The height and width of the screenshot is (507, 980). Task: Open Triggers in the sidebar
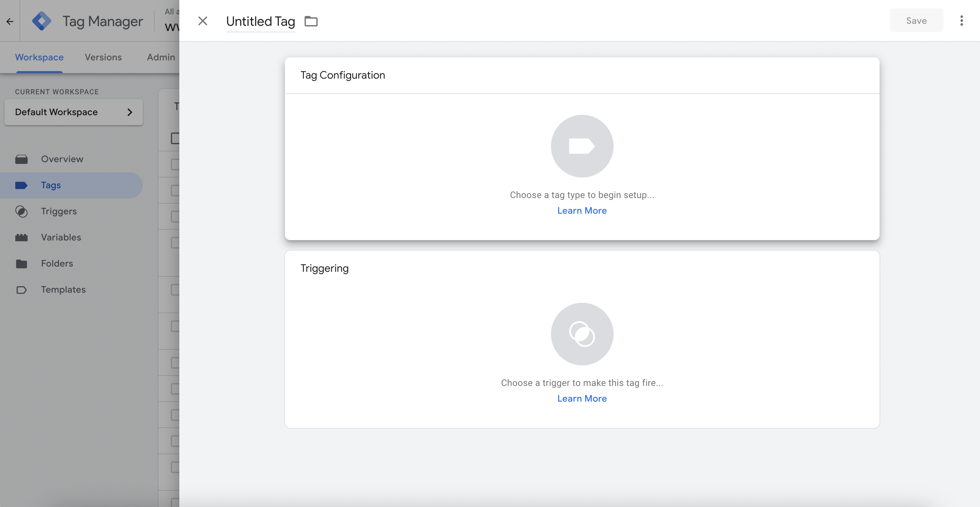tap(59, 211)
